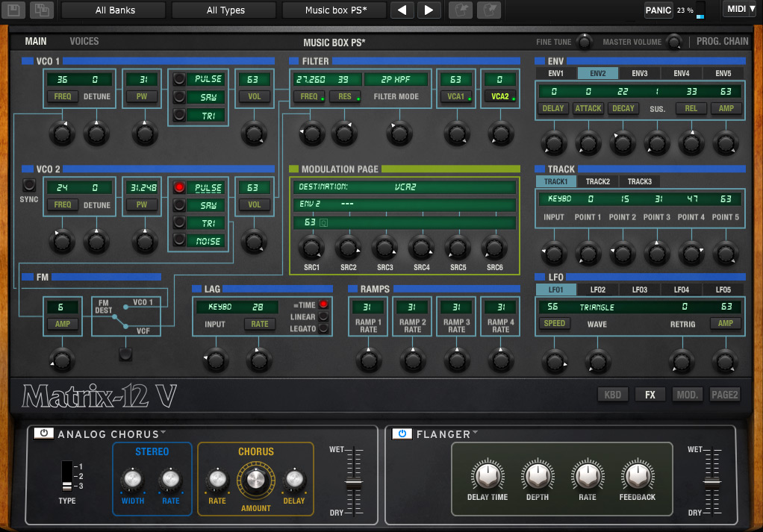Click the chorus AMOUNT knob
The height and width of the screenshot is (532, 763).
255,480
